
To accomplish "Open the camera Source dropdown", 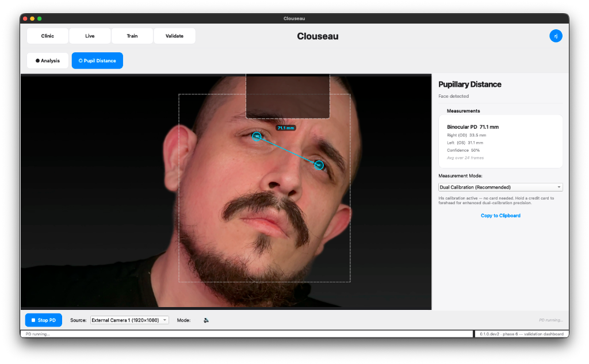I will coord(129,320).
